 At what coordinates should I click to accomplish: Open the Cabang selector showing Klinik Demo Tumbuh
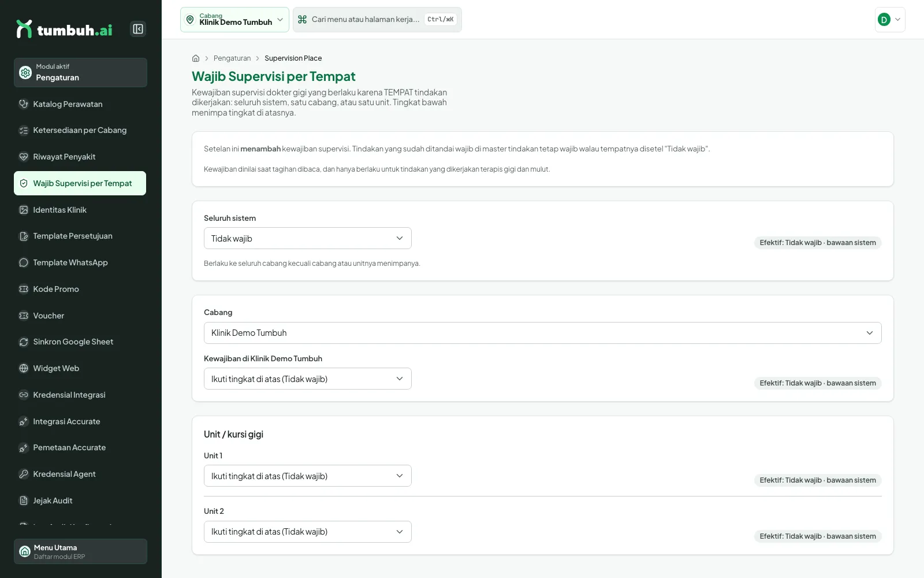(543, 333)
